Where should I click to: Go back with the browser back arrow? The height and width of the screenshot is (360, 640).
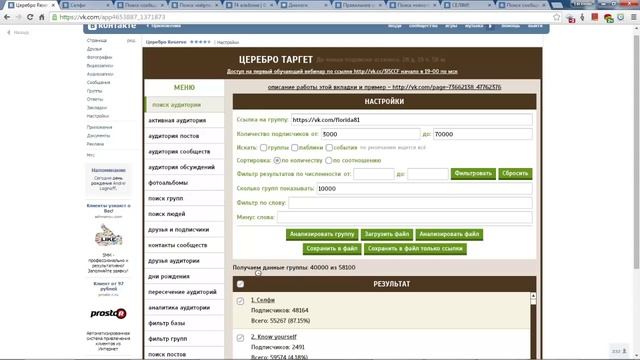7,17
